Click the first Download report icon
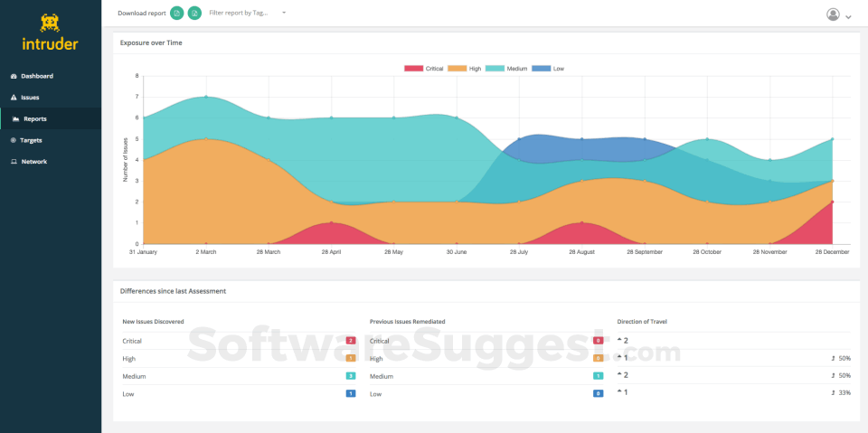 click(x=177, y=14)
